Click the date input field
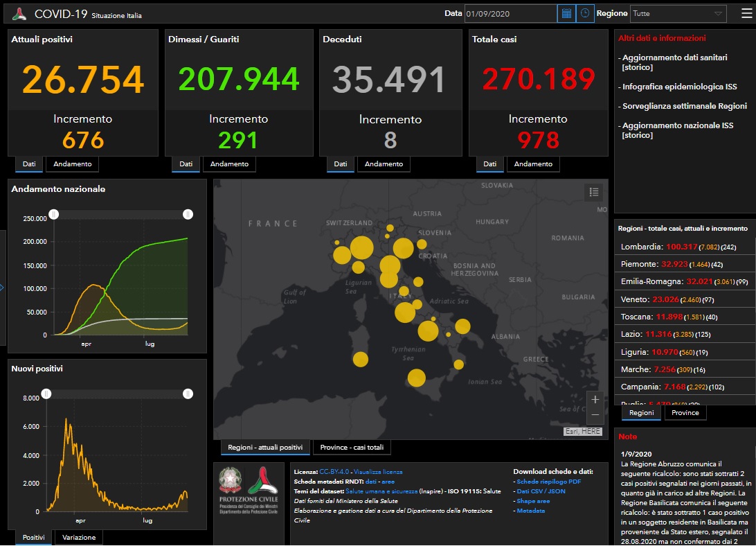Image resolution: width=756 pixels, height=546 pixels. point(510,13)
